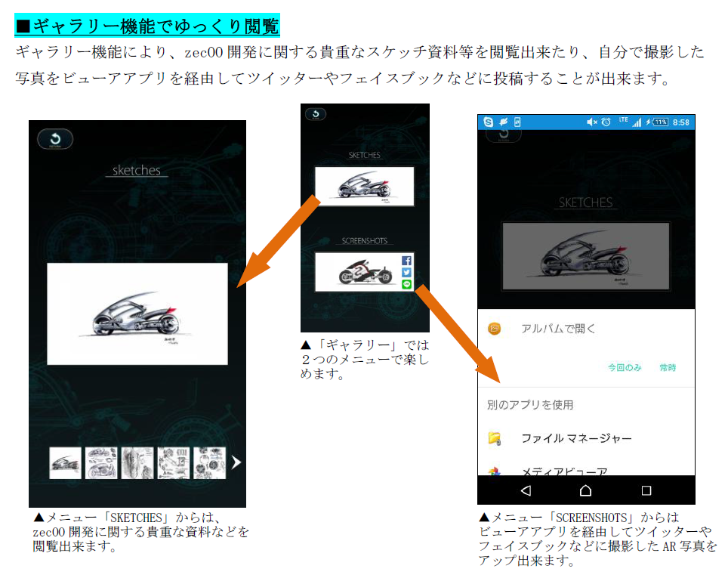Image resolution: width=728 pixels, height=578 pixels.
Task: Select the third sketch thumbnail in the strip
Action: 137,463
